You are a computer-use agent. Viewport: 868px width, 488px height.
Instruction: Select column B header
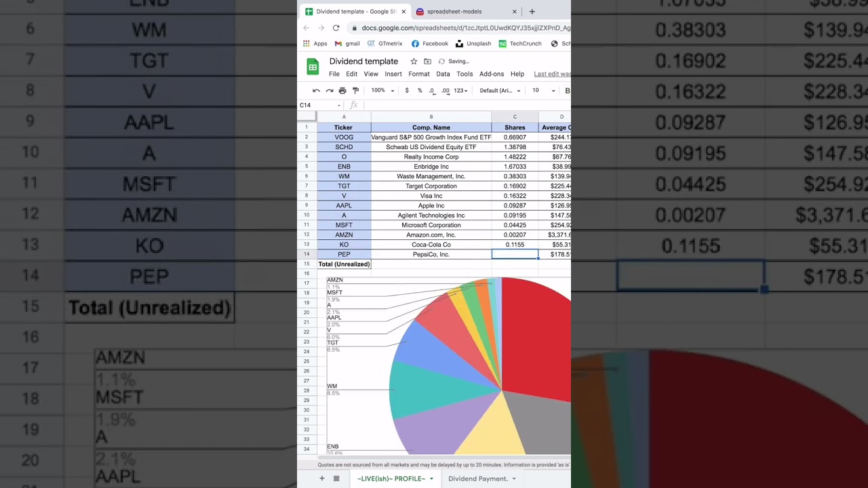(x=431, y=117)
